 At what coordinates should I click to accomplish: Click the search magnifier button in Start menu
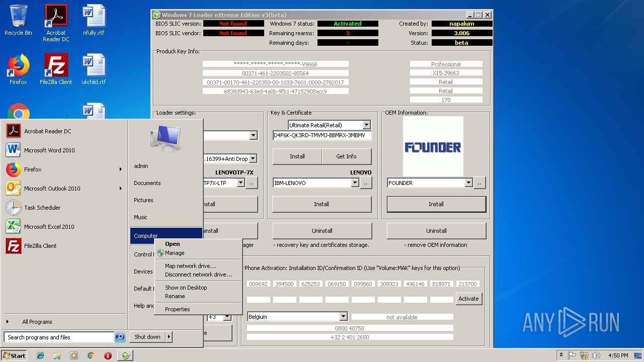click(120, 337)
